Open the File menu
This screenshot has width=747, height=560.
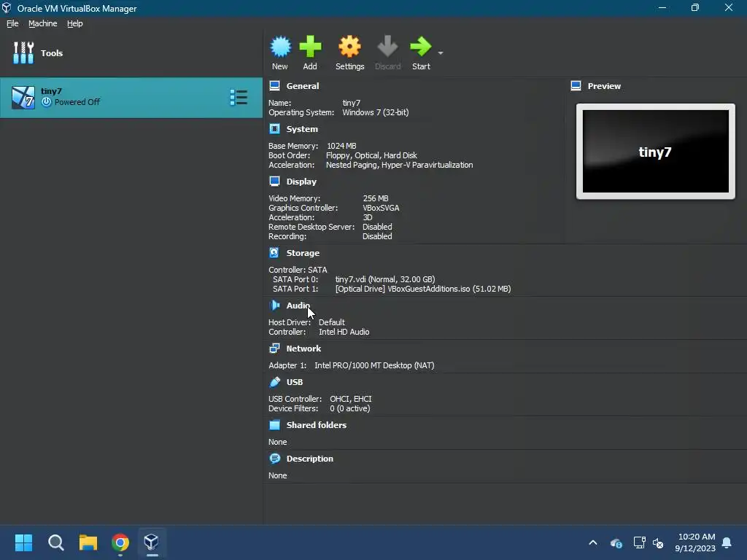[x=12, y=23]
